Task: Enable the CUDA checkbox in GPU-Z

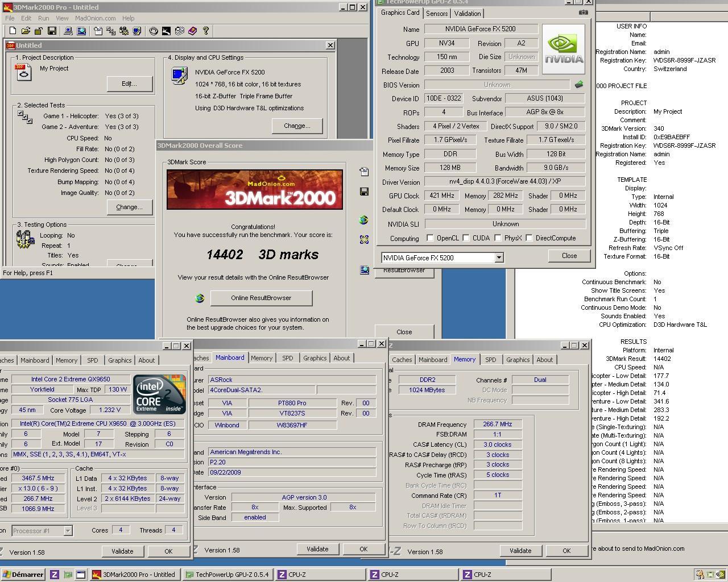Action: coord(466,238)
